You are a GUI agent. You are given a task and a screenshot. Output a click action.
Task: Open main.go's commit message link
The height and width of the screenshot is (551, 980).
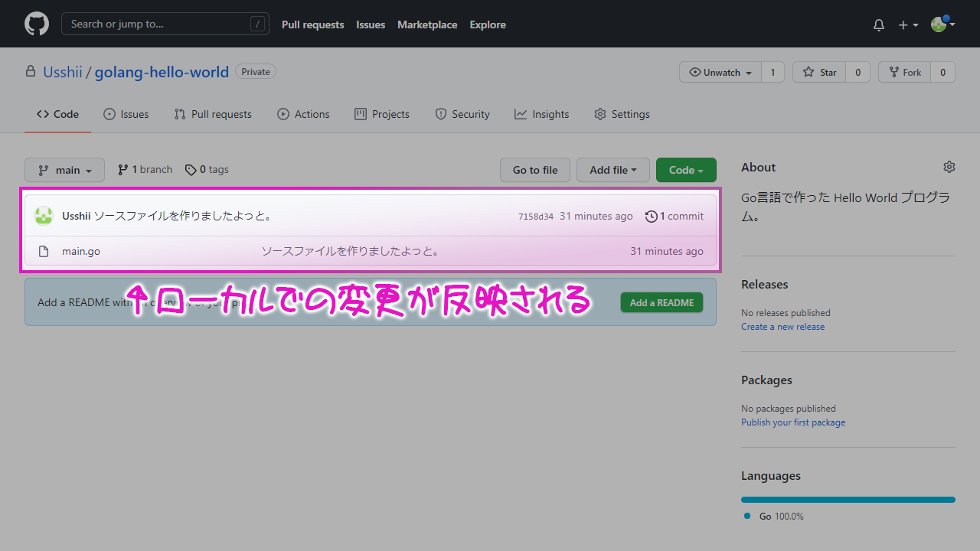pos(350,251)
